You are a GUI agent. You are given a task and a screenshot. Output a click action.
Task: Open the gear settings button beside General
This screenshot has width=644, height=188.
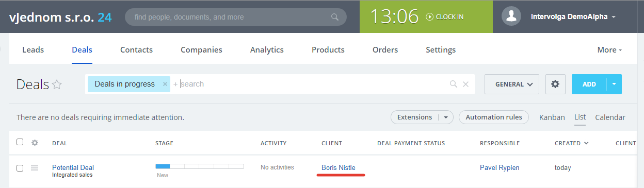(555, 84)
